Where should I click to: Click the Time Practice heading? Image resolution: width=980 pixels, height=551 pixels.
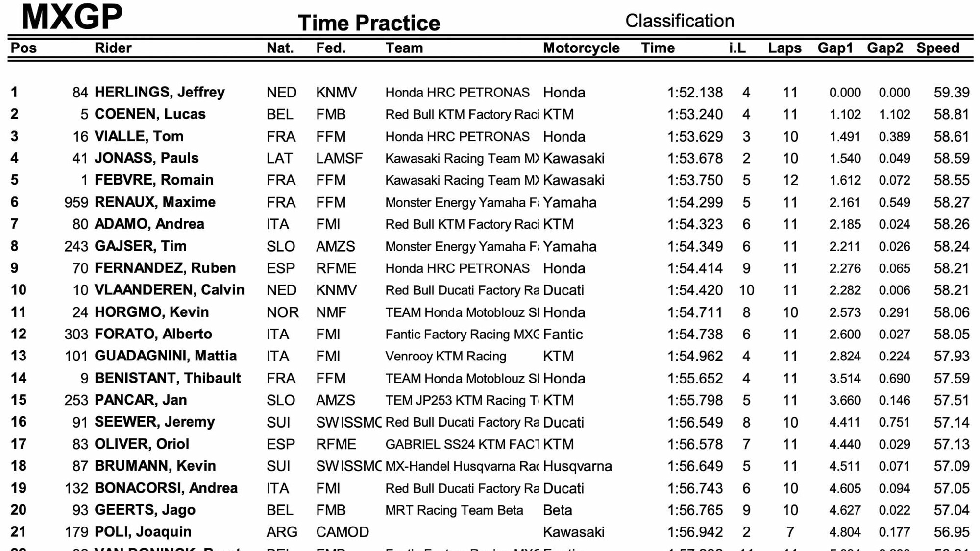369,23
